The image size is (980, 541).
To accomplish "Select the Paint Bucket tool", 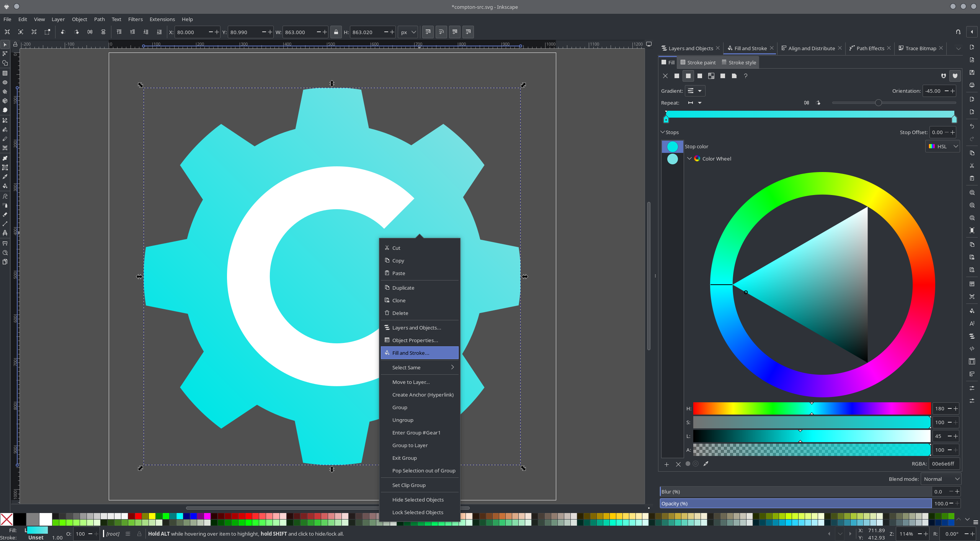I will point(5,186).
